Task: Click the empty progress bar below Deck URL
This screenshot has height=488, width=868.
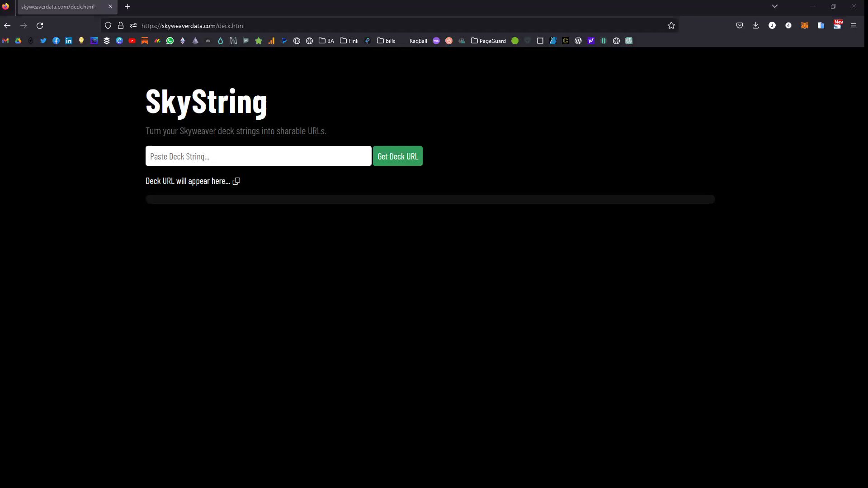Action: (x=430, y=199)
